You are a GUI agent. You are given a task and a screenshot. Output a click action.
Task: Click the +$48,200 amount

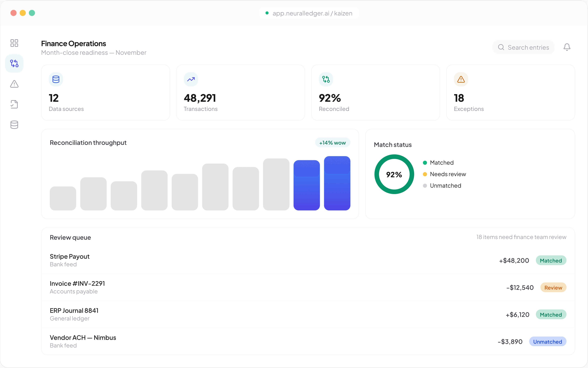tap(514, 260)
